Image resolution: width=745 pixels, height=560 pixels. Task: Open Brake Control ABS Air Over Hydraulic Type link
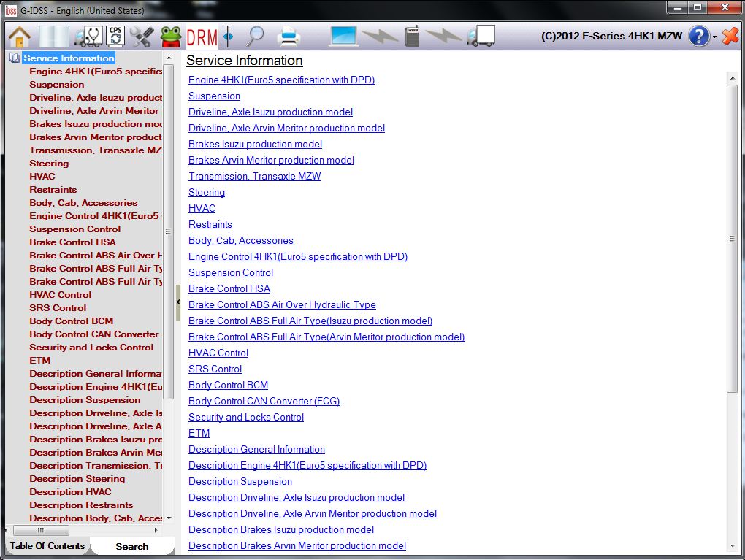(282, 305)
